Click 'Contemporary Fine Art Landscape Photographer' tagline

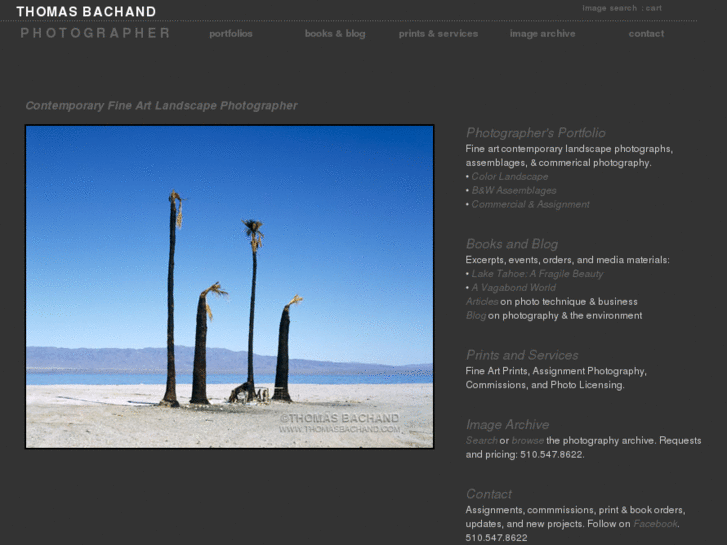pos(161,106)
